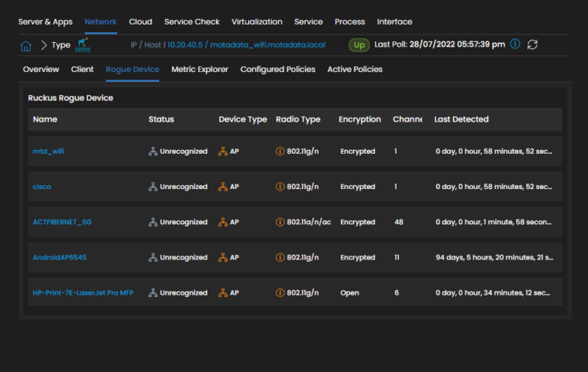Click the AP device type icon for cisco
This screenshot has width=588, height=372.
point(223,187)
